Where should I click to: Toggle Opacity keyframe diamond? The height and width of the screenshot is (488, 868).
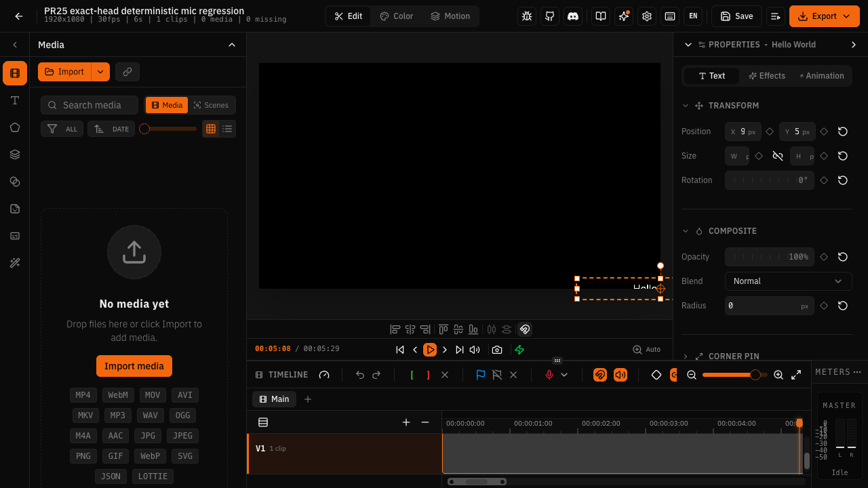click(824, 257)
